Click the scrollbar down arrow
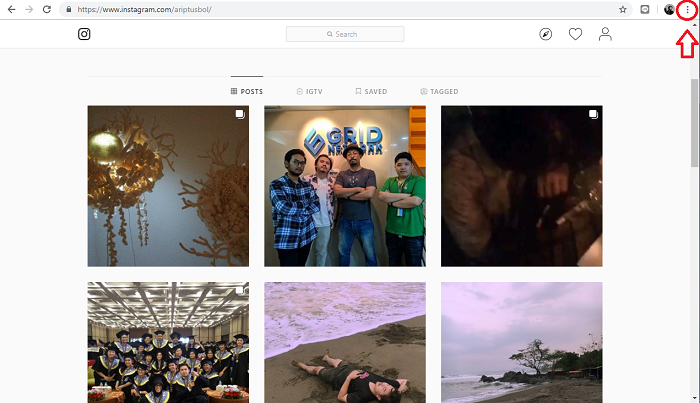The image size is (700, 403). 695,399
